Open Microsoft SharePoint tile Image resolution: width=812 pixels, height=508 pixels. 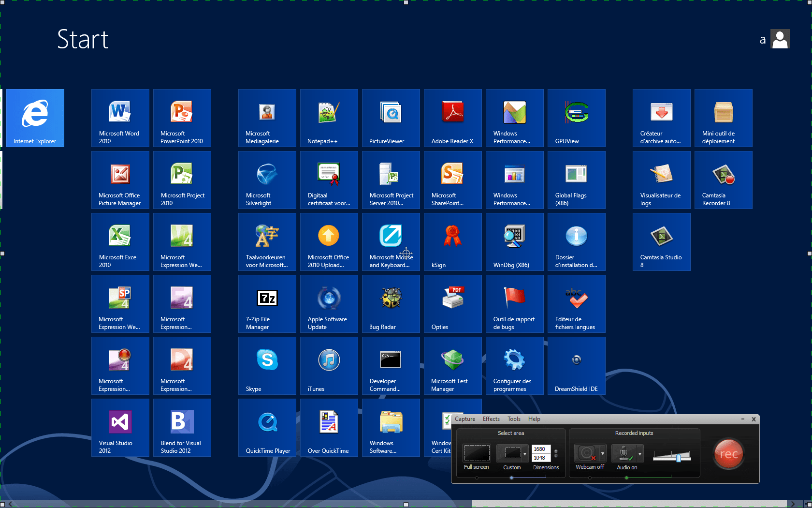453,180
